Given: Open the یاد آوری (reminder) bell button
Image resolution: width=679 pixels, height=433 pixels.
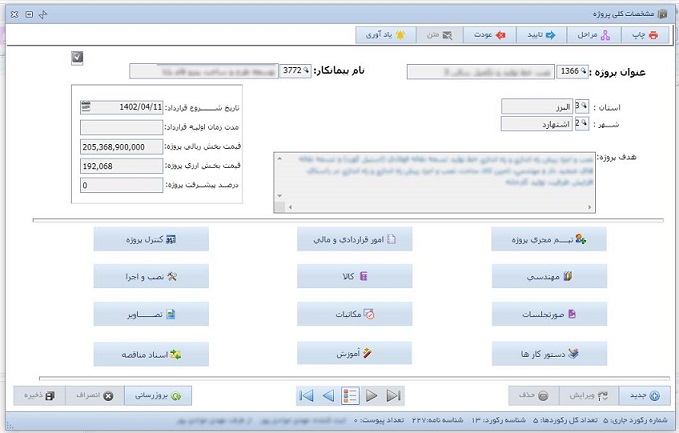Looking at the screenshot, I should click(386, 35).
